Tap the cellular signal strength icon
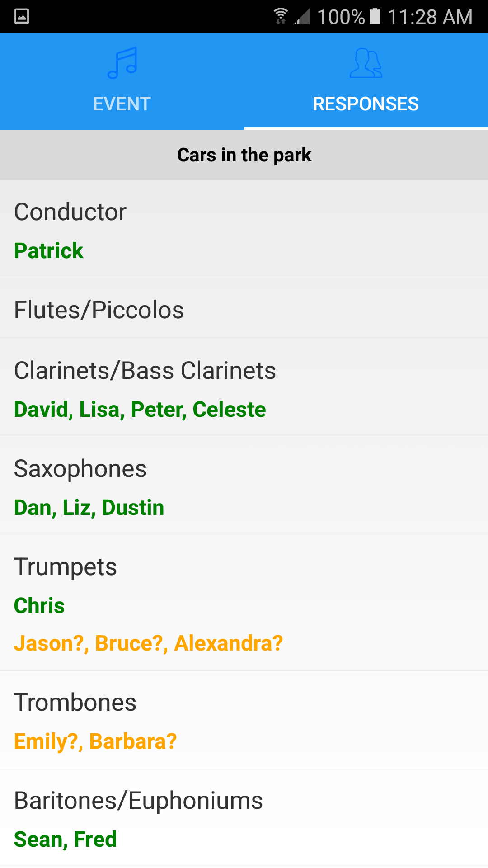488x868 pixels. 302,17
